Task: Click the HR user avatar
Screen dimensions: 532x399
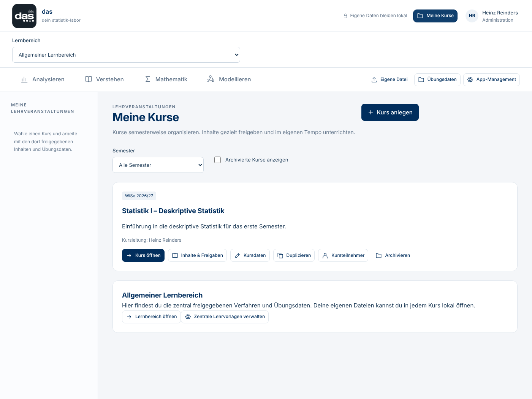Action: tap(472, 16)
